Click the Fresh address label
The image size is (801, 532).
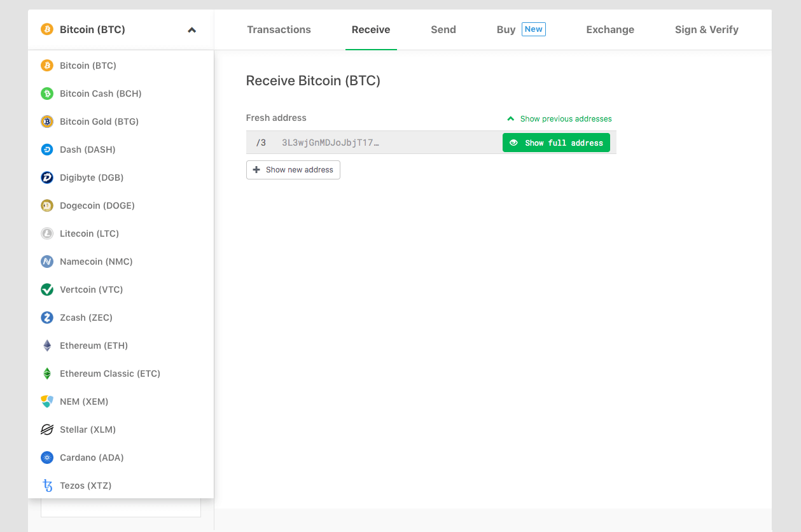[276, 118]
